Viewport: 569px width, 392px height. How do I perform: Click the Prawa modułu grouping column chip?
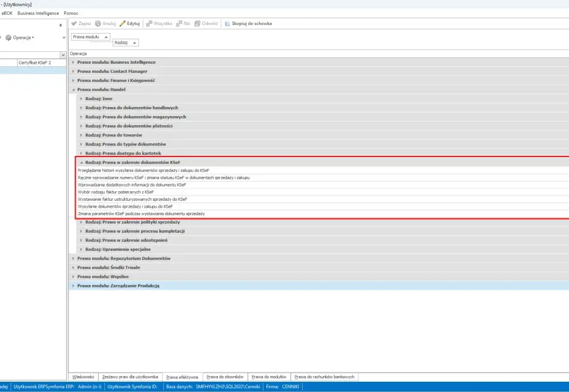point(90,36)
